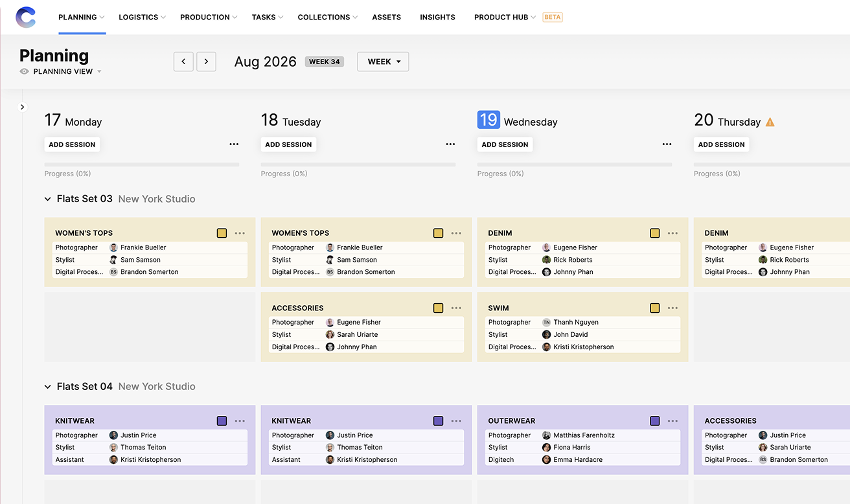Toggle the purple checkbox on Monday's Knitwear
850x504 pixels.
(222, 421)
